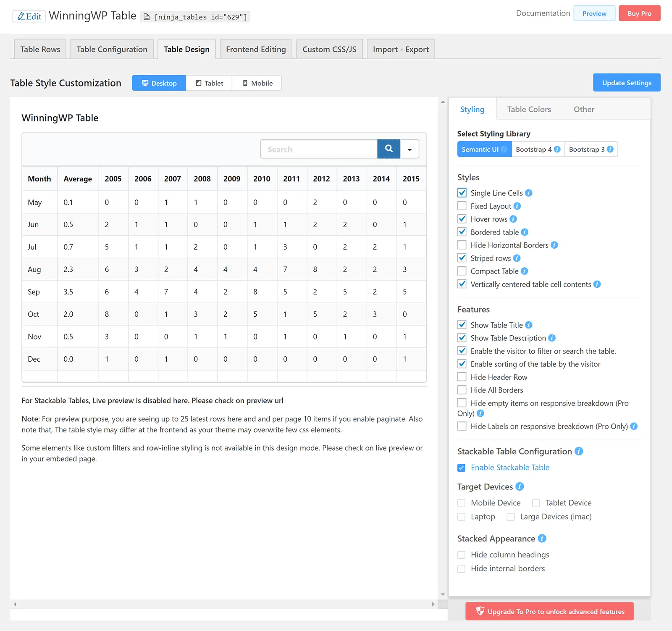Image resolution: width=672 pixels, height=631 pixels.
Task: Click the pencil Edit button by table title
Action: 29,16
